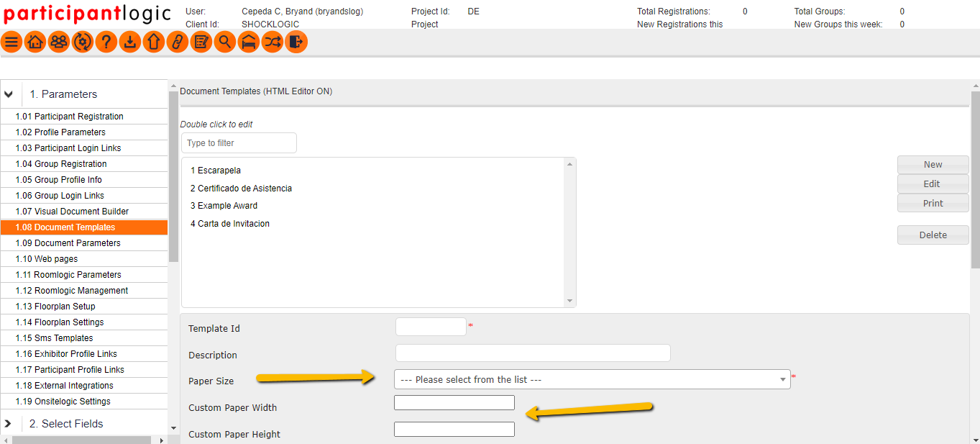Viewport: 980px width, 444px height.
Task: Open the groups people icon
Action: [59, 42]
